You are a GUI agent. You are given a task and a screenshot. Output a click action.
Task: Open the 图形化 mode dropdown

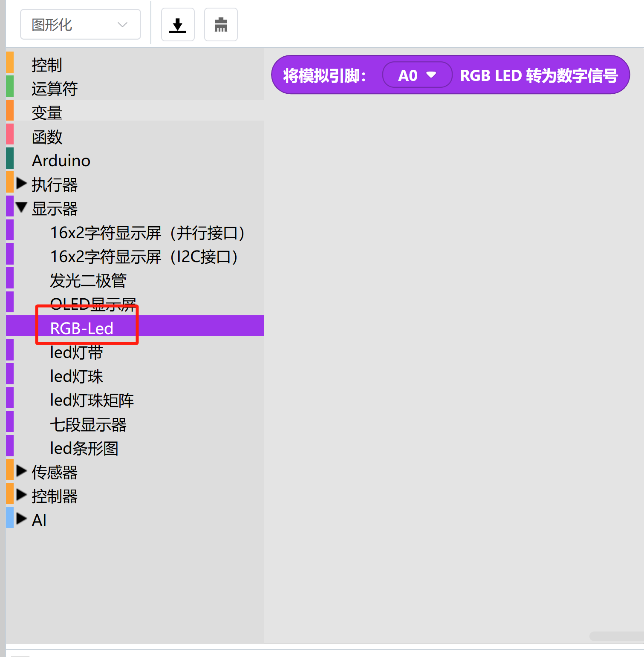click(x=81, y=25)
